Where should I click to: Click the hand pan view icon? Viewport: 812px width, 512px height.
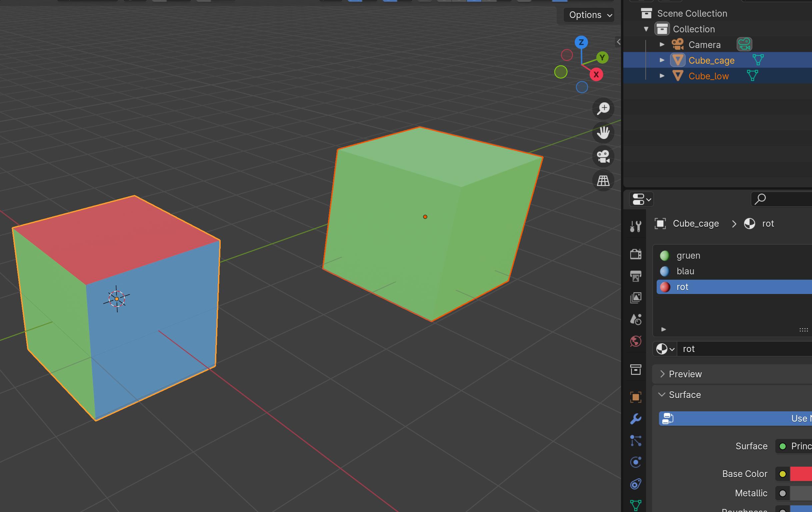tap(603, 133)
